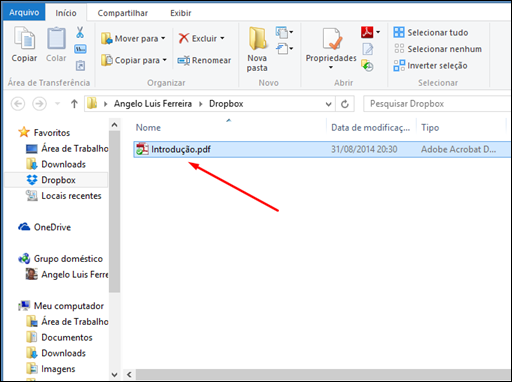Viewport: 512px width, 382px height.
Task: Open the address bar history dropdown
Action: pos(328,104)
